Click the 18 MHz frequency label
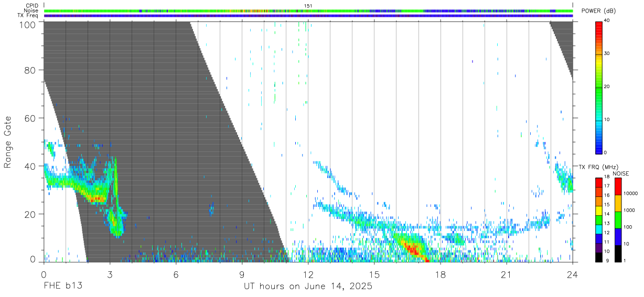This screenshot has width=644, height=297. tap(606, 177)
